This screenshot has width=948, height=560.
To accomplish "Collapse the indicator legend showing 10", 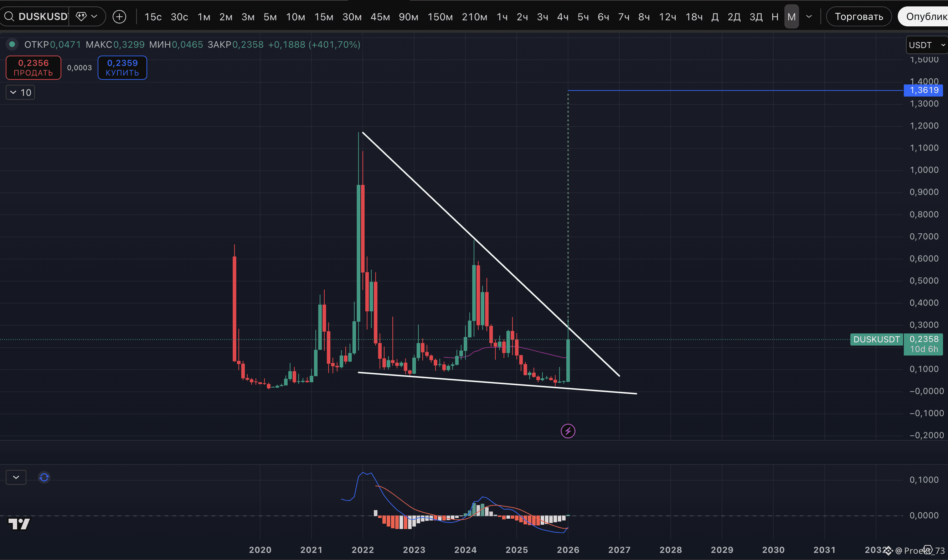I will point(20,93).
